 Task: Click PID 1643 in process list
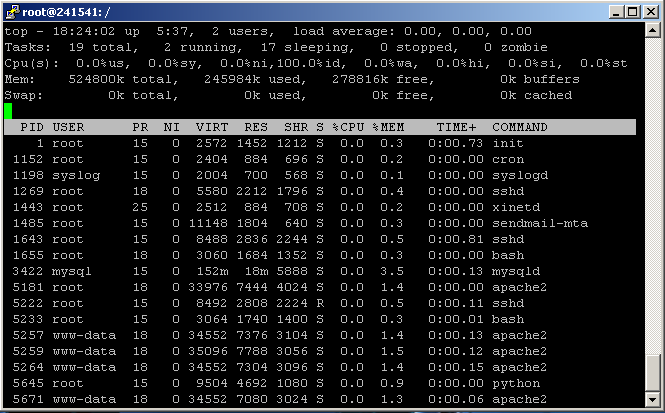[x=28, y=239]
